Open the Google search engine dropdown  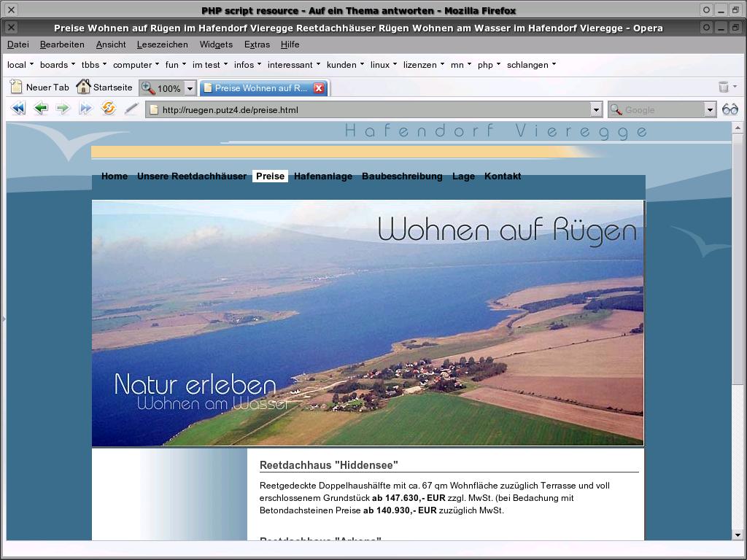[x=709, y=110]
